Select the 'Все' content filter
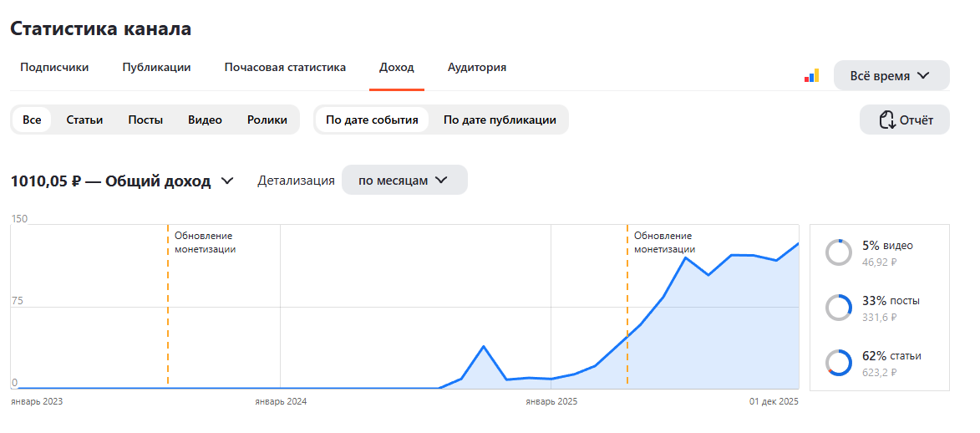Screen dimensions: 980x433 pyautogui.click(x=31, y=120)
